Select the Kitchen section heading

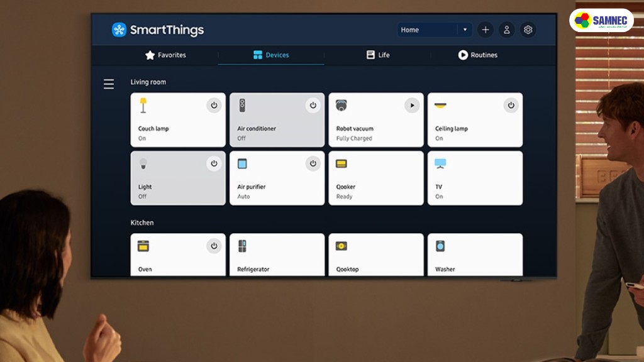click(x=142, y=222)
